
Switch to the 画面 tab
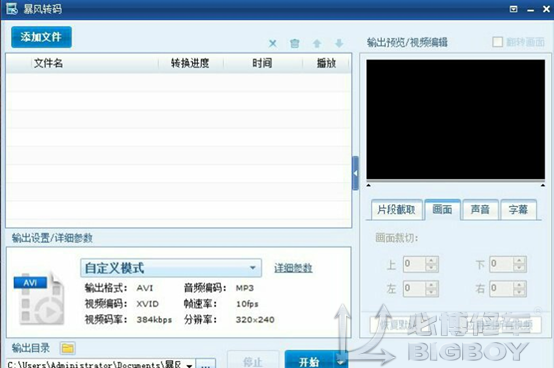(442, 209)
